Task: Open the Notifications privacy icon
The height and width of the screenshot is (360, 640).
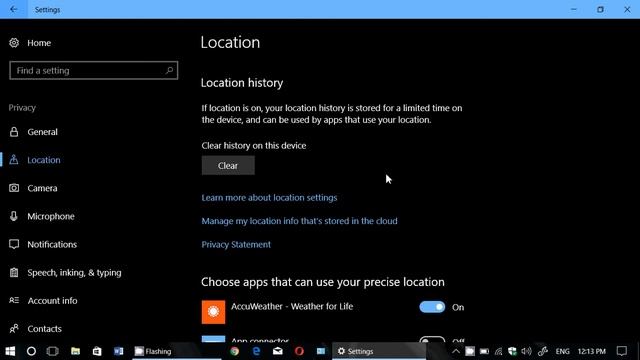Action: tap(14, 244)
